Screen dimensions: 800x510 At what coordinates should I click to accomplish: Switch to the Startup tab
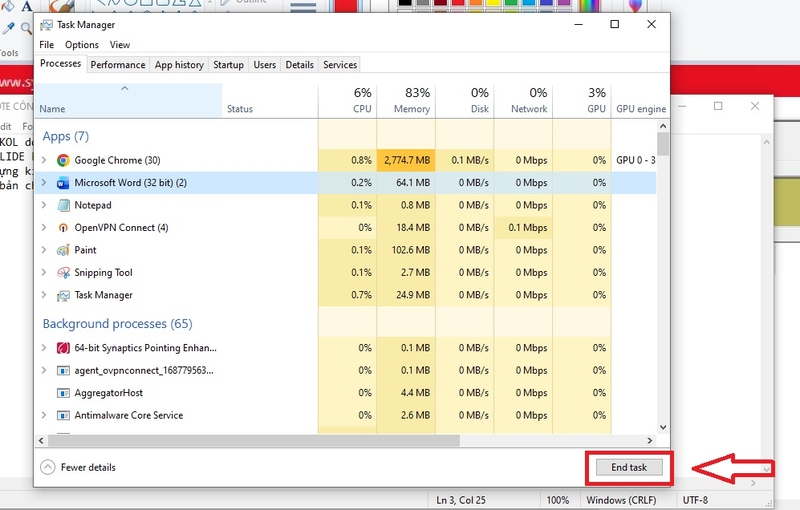point(228,65)
